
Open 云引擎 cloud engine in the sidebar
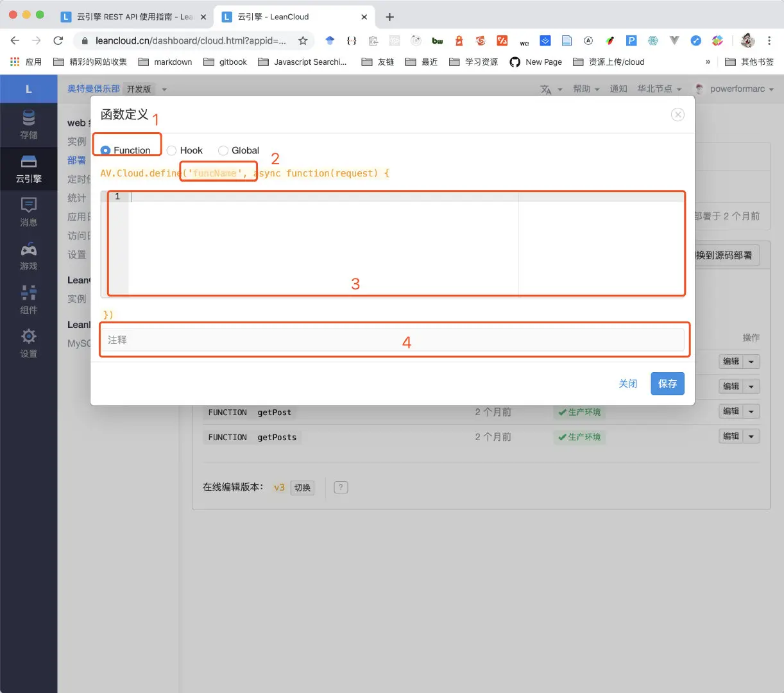pos(28,169)
